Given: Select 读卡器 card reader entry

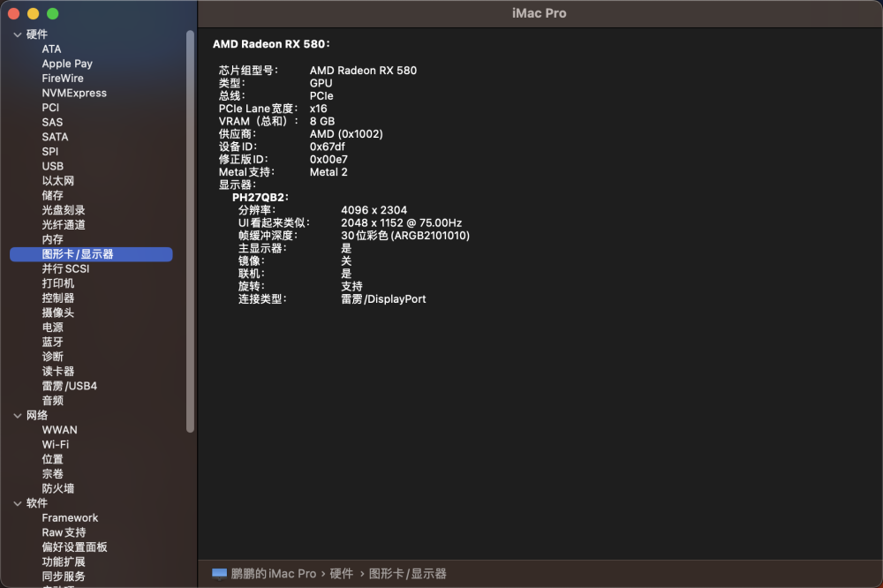Looking at the screenshot, I should point(58,372).
